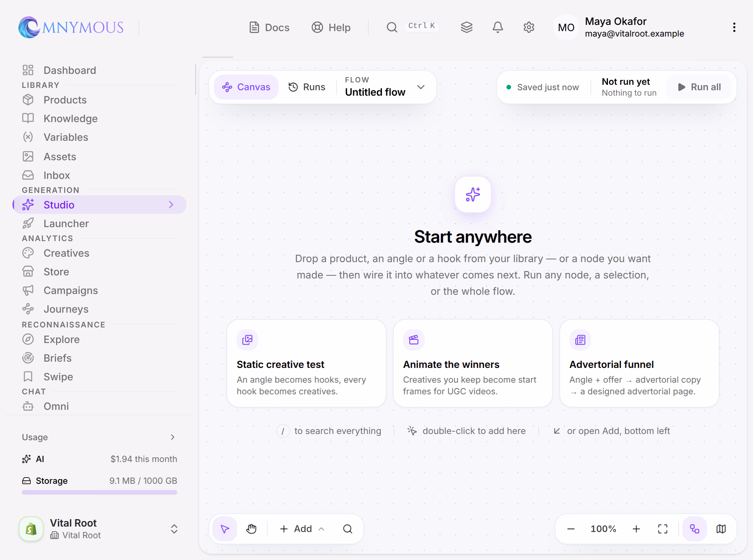Open the vertical three-dot user menu
This screenshot has width=753, height=560.
[734, 27]
